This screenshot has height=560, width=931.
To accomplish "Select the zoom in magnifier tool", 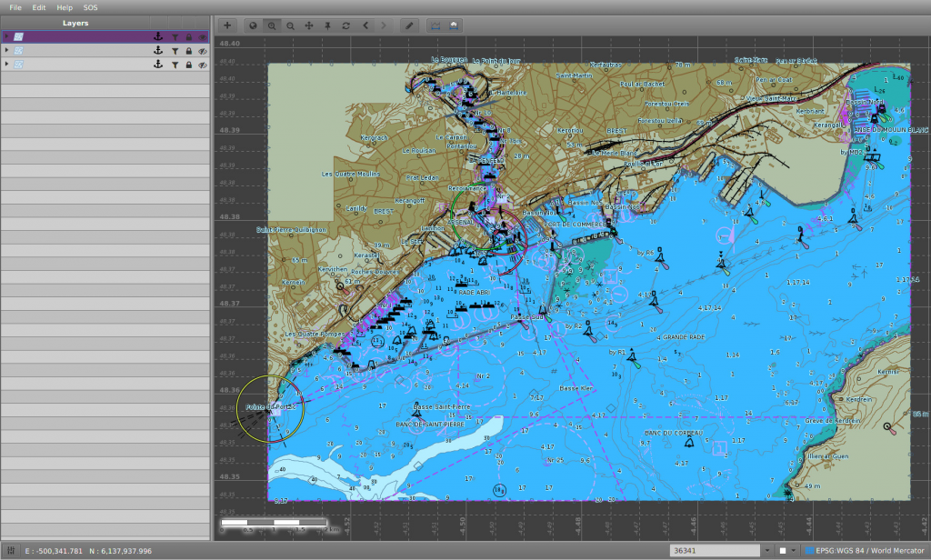I will click(x=271, y=25).
